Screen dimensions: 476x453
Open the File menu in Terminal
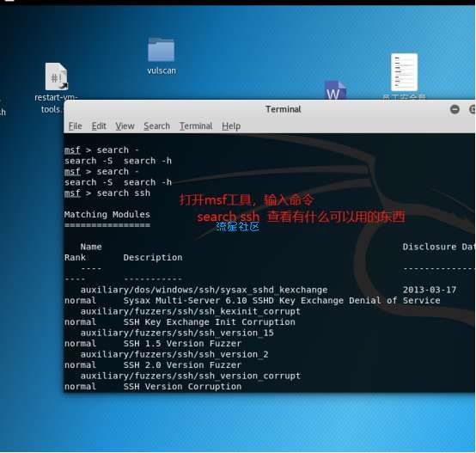76,125
